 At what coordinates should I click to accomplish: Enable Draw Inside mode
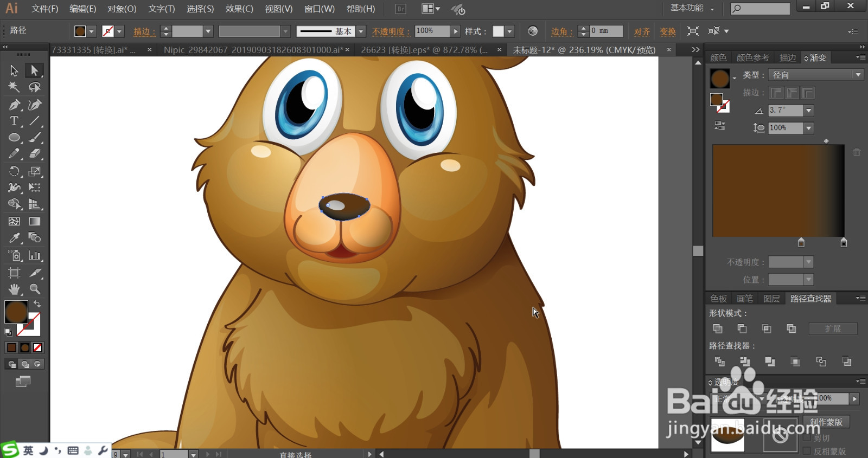(x=37, y=364)
